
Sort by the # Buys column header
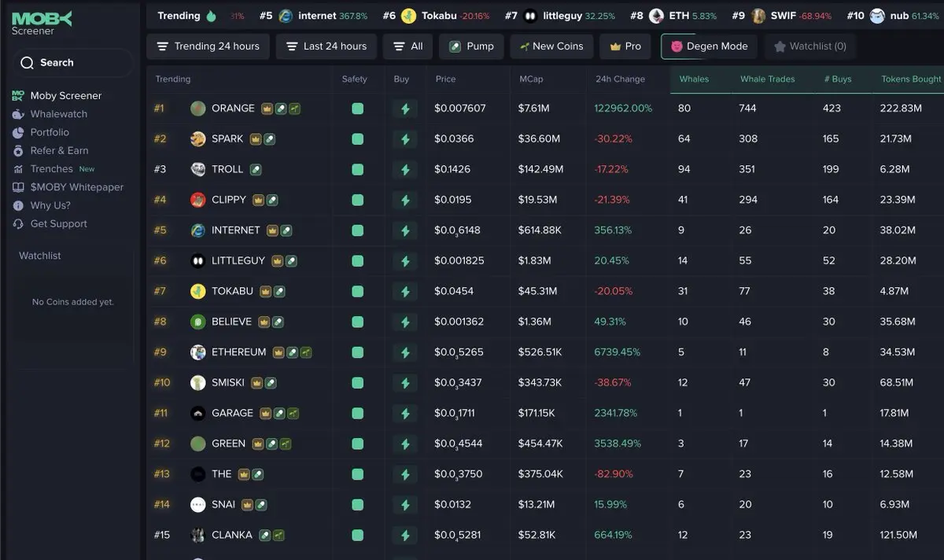click(x=837, y=79)
